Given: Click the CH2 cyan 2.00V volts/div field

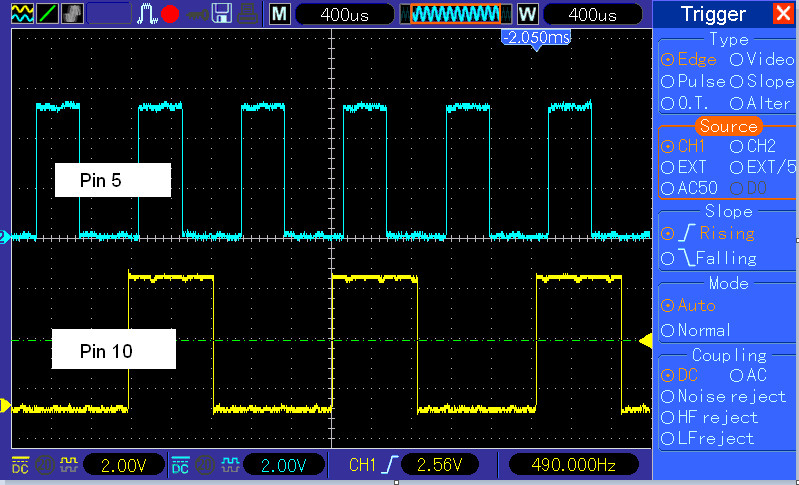Looking at the screenshot, I should click(284, 465).
